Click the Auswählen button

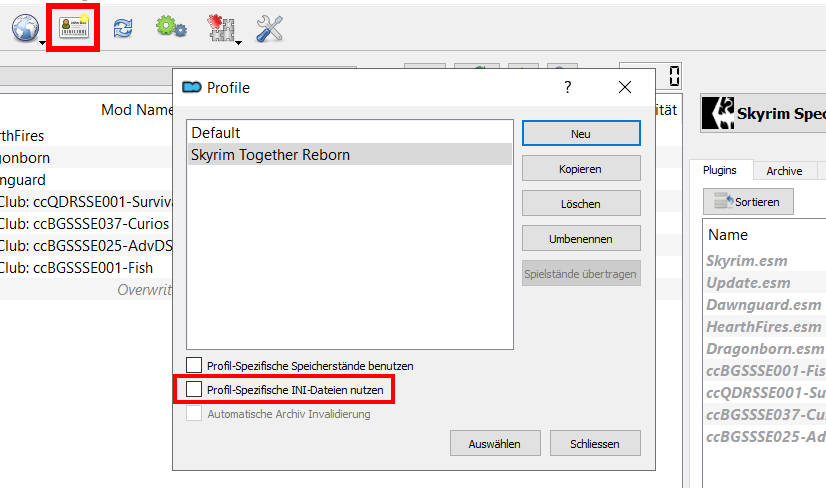[x=495, y=443]
